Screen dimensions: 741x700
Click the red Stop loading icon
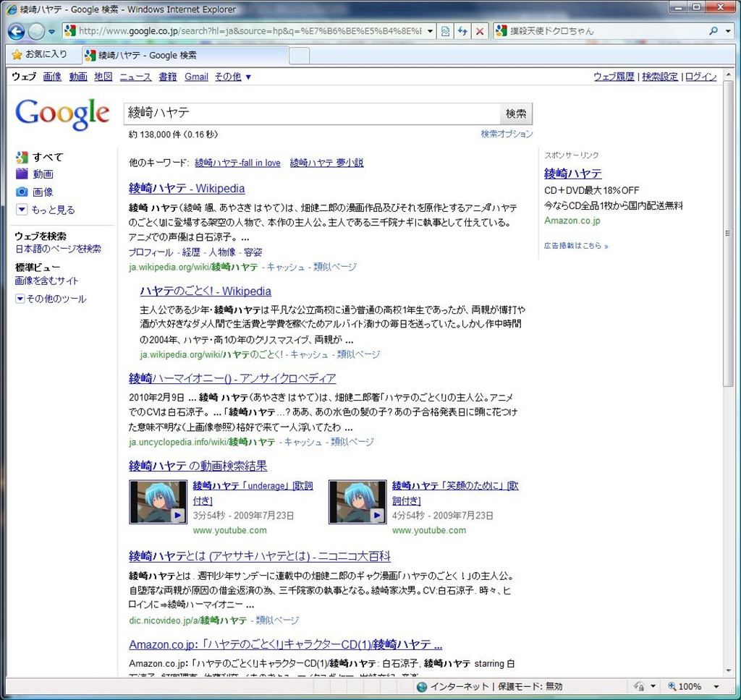(x=479, y=31)
